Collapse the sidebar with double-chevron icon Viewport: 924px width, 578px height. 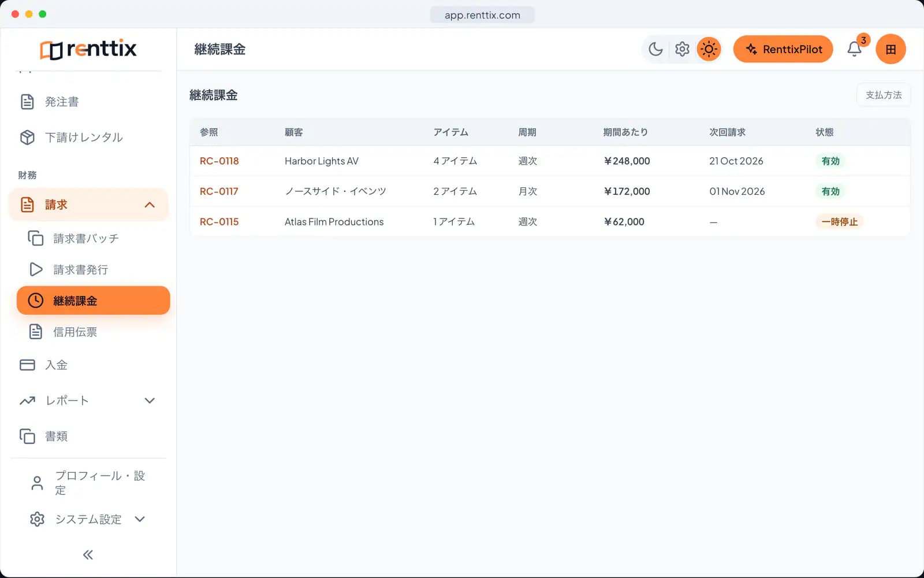pyautogui.click(x=88, y=555)
